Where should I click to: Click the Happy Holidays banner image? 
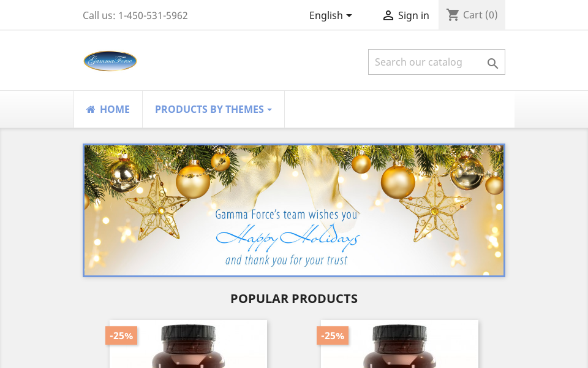[294, 210]
